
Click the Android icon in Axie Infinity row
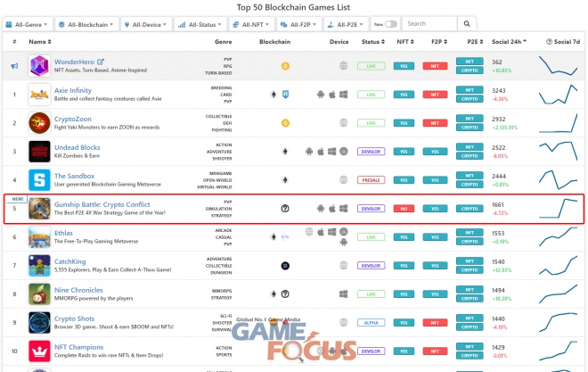click(x=321, y=94)
